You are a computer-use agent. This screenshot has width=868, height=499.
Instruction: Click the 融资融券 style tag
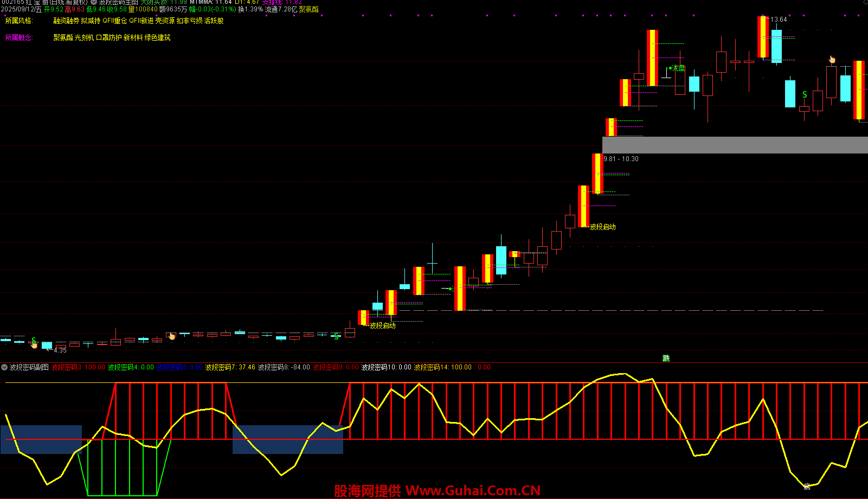click(66, 21)
